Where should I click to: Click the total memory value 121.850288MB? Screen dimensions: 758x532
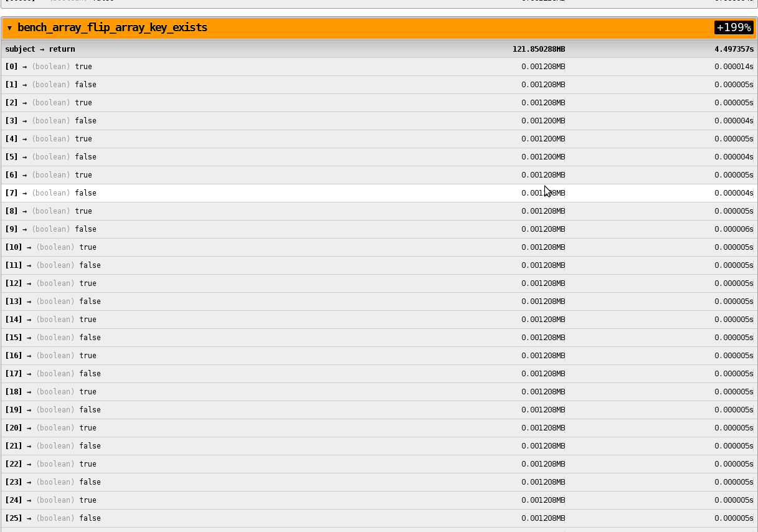(539, 49)
